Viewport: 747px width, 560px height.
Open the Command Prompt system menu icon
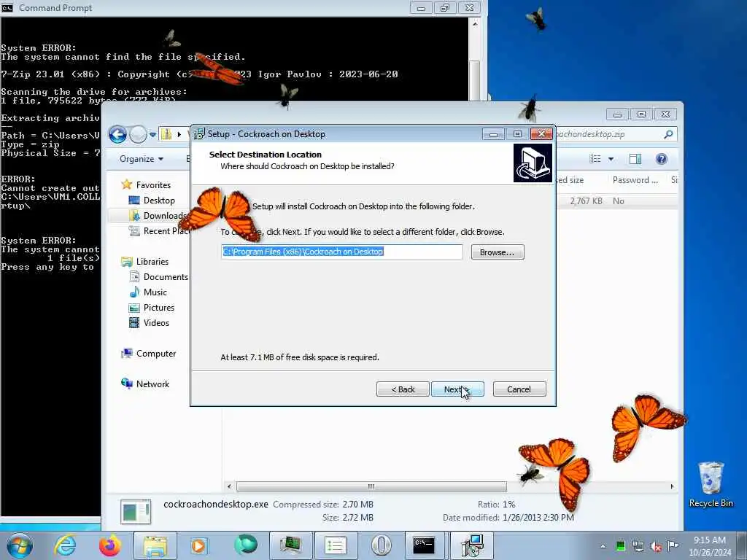[x=7, y=7]
